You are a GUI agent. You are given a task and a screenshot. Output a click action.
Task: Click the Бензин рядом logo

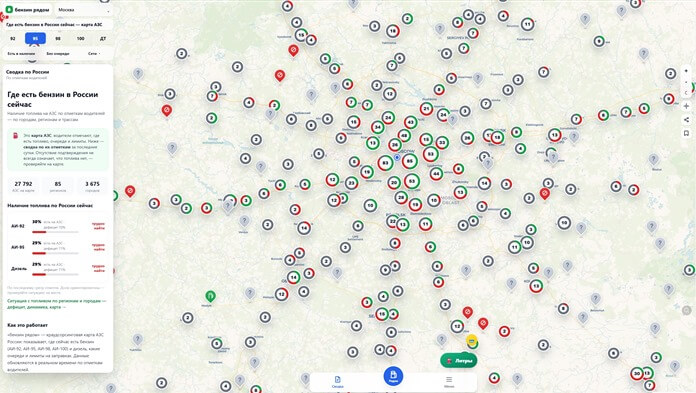pos(28,9)
